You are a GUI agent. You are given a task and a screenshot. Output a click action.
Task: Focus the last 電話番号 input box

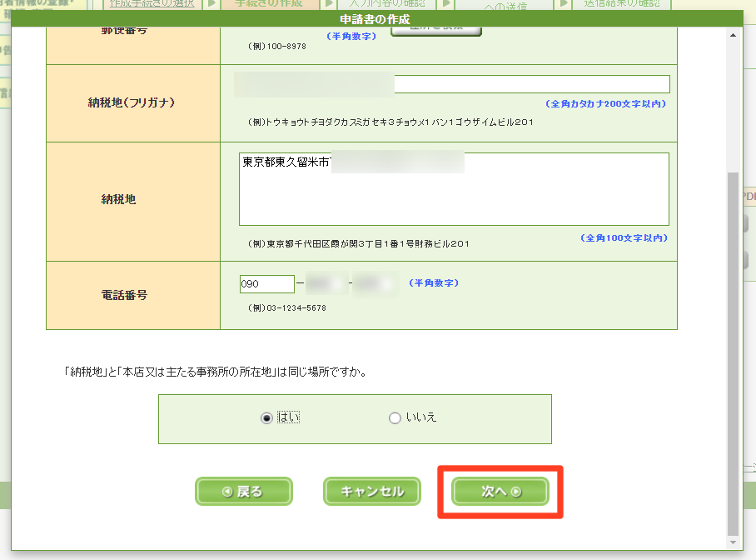376,284
